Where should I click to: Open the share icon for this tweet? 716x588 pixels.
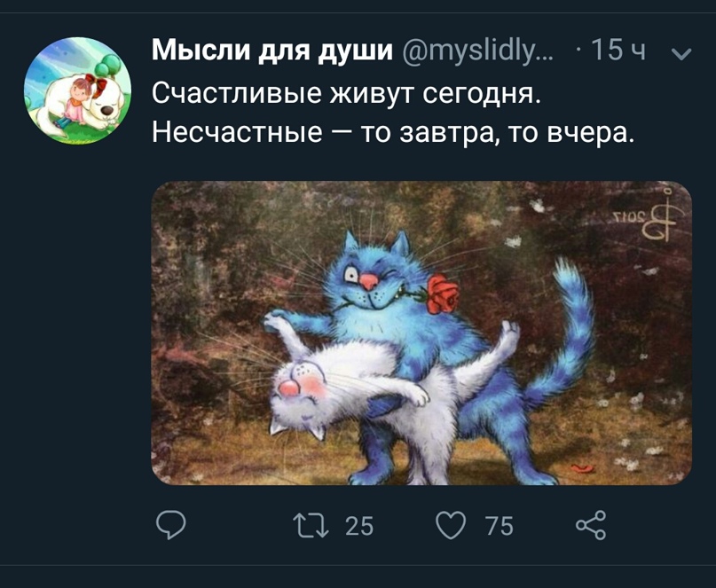(591, 525)
